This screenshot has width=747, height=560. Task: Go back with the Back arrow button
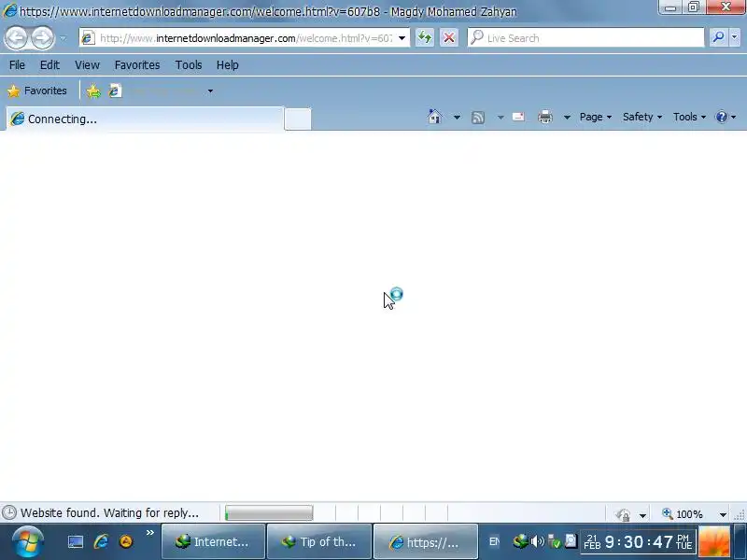[17, 38]
